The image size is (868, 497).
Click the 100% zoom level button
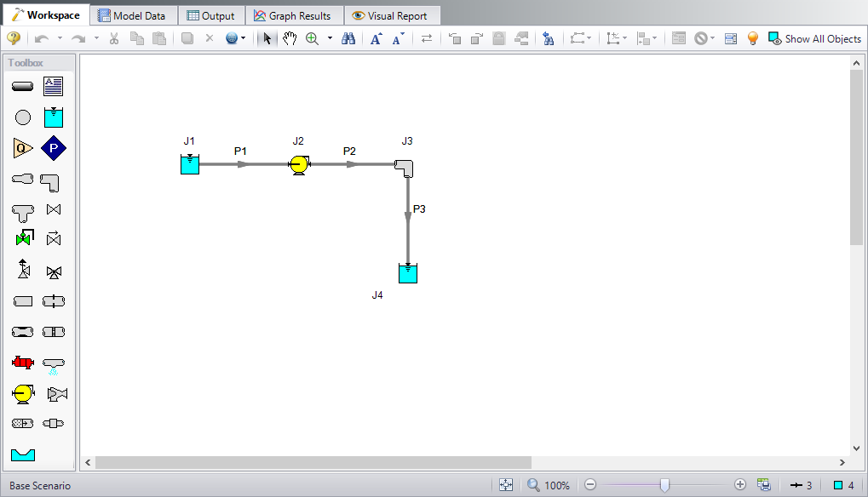point(548,485)
